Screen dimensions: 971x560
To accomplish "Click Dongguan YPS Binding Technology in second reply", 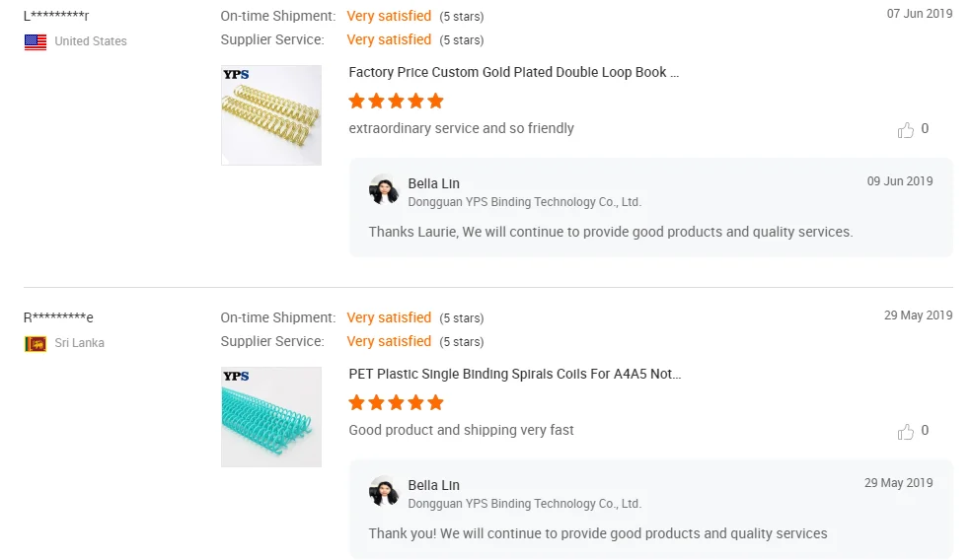I will point(524,504).
